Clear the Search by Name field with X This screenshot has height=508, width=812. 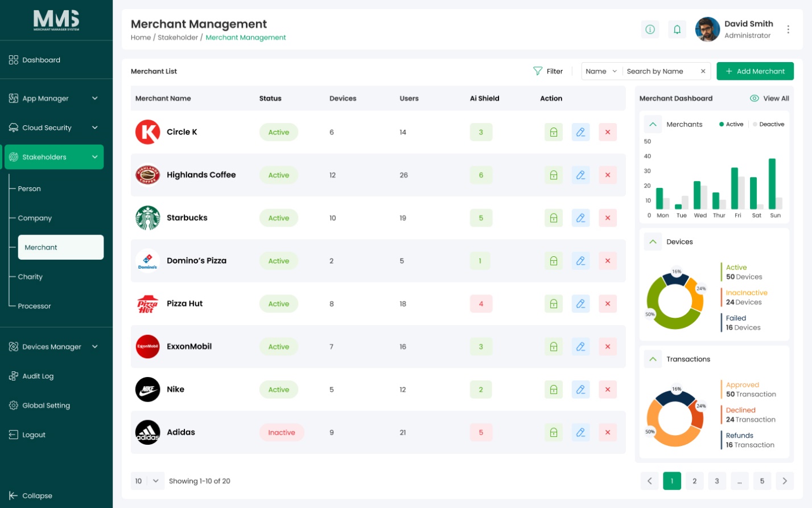[703, 71]
